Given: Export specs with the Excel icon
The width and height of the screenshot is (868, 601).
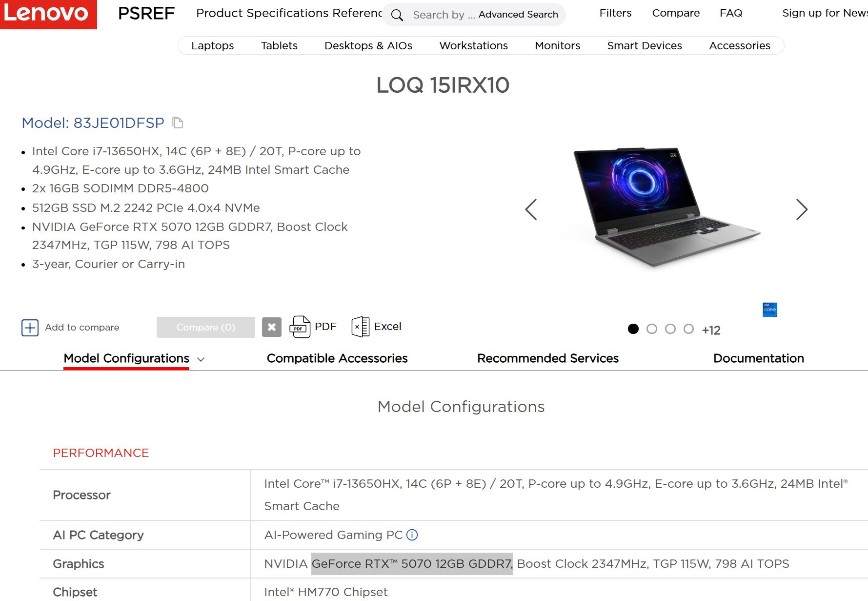Looking at the screenshot, I should click(x=360, y=327).
